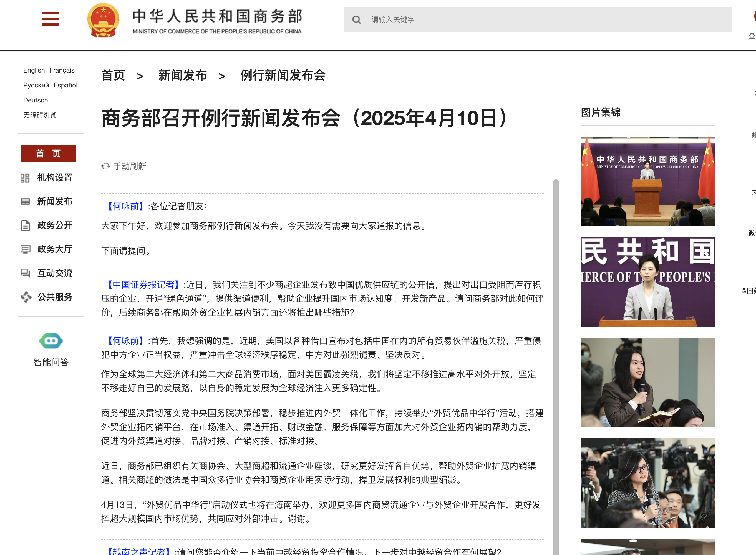The height and width of the screenshot is (555, 756).
Task: Go to 首页 in the breadcrumb
Action: pos(113,75)
